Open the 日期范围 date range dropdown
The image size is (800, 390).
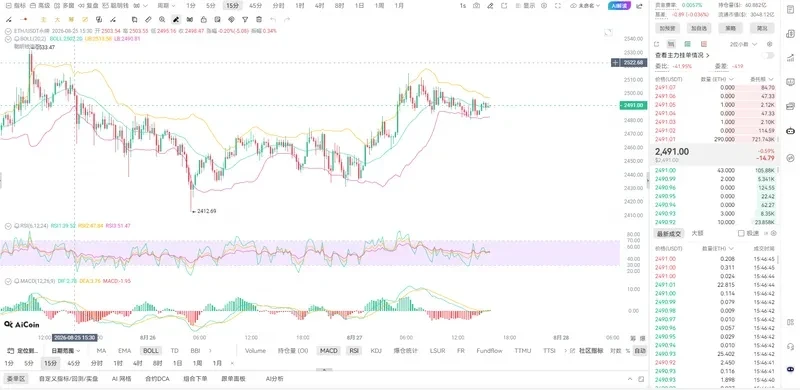click(x=66, y=351)
